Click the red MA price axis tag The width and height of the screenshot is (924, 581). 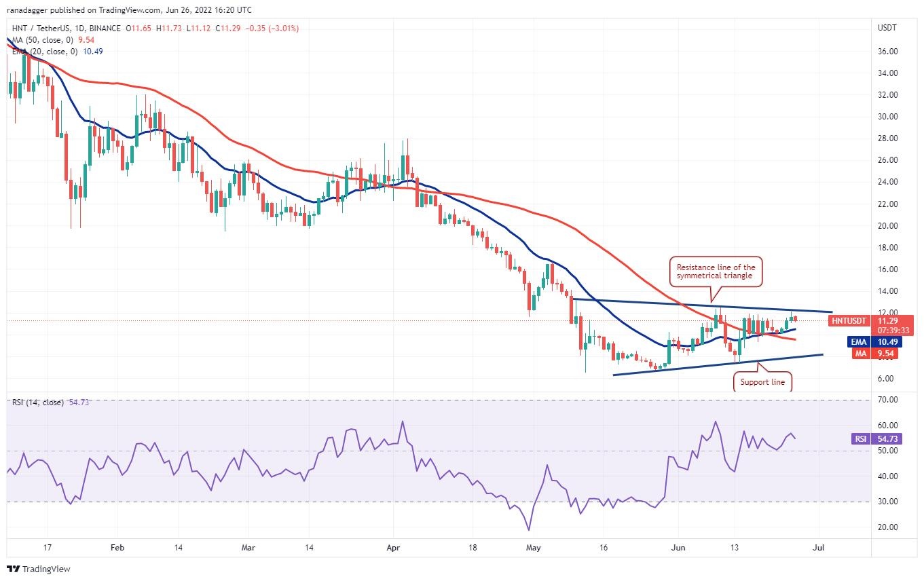860,353
